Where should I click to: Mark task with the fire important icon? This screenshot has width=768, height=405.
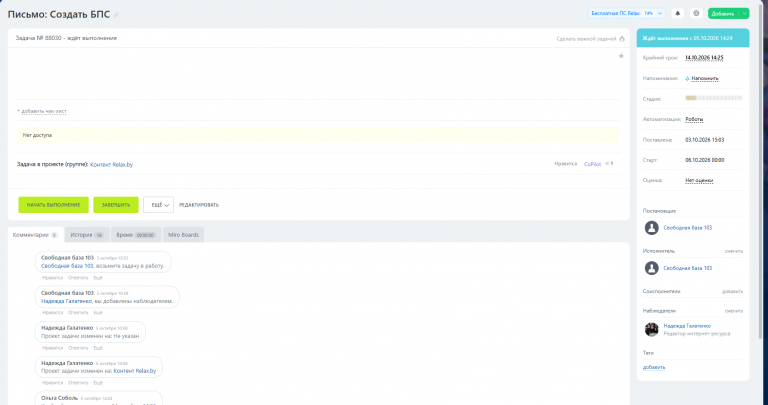point(622,39)
